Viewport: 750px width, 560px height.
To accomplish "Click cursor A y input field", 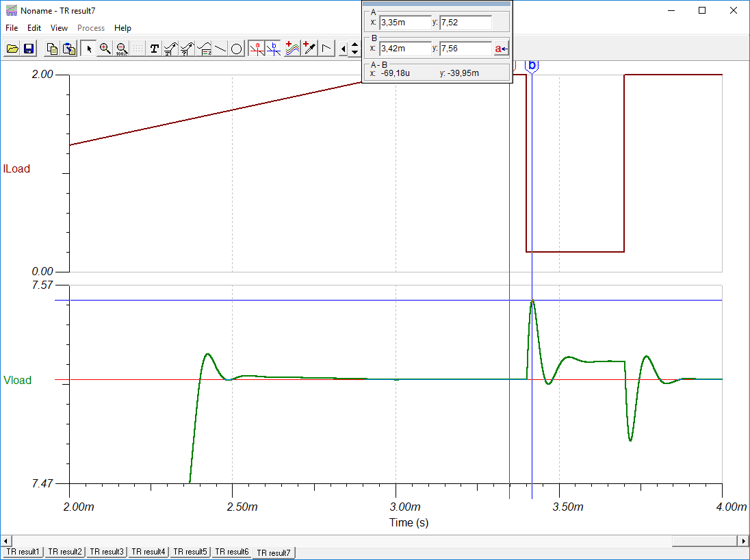I will (465, 23).
